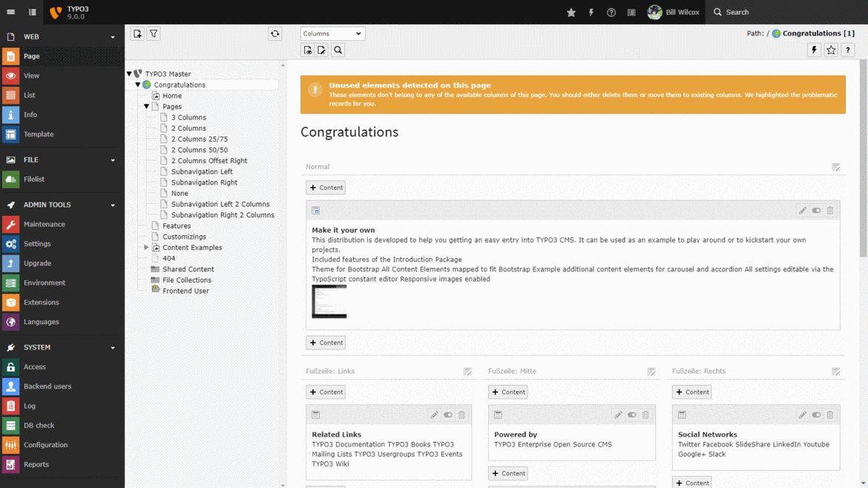
Task: Click the view webpage toolbar icon
Action: tap(308, 50)
